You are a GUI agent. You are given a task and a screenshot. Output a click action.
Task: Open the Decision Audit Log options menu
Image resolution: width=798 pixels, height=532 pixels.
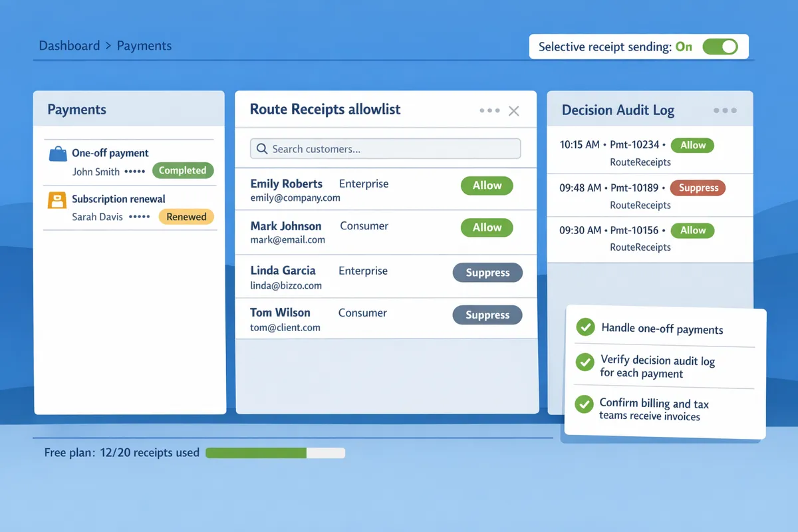click(725, 110)
